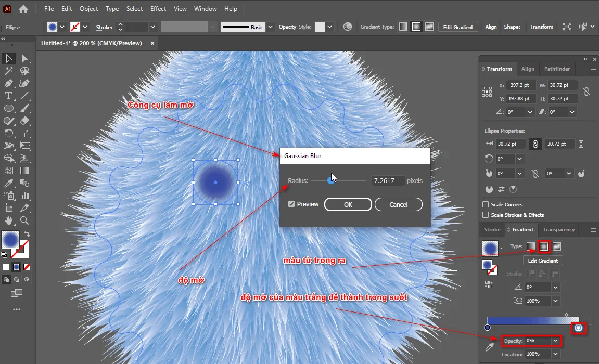Select the Zoom magnifier tool
Image resolution: width=599 pixels, height=364 pixels.
click(24, 220)
